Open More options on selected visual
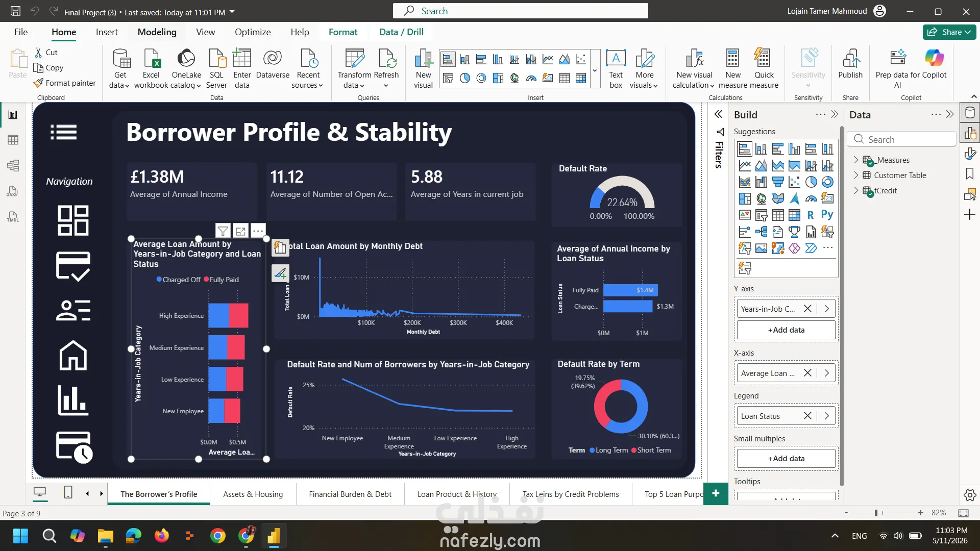Image resolution: width=980 pixels, height=551 pixels. [x=258, y=231]
